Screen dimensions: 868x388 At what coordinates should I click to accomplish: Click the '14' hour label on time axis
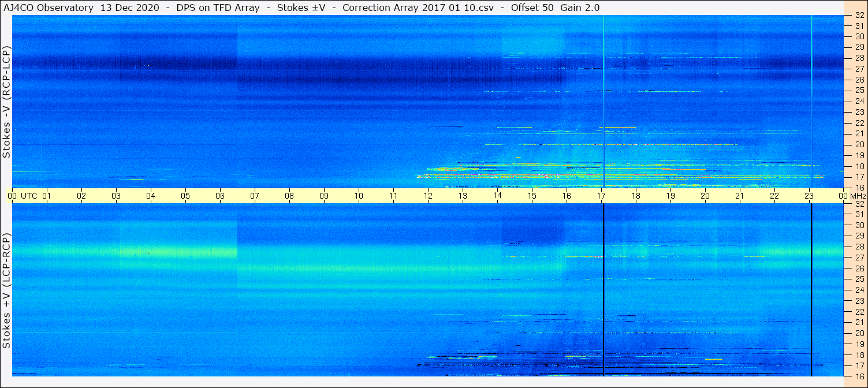(497, 196)
